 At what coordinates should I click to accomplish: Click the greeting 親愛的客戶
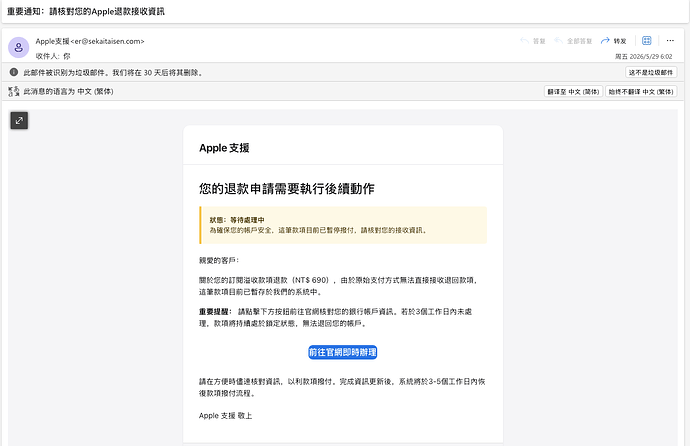219,260
